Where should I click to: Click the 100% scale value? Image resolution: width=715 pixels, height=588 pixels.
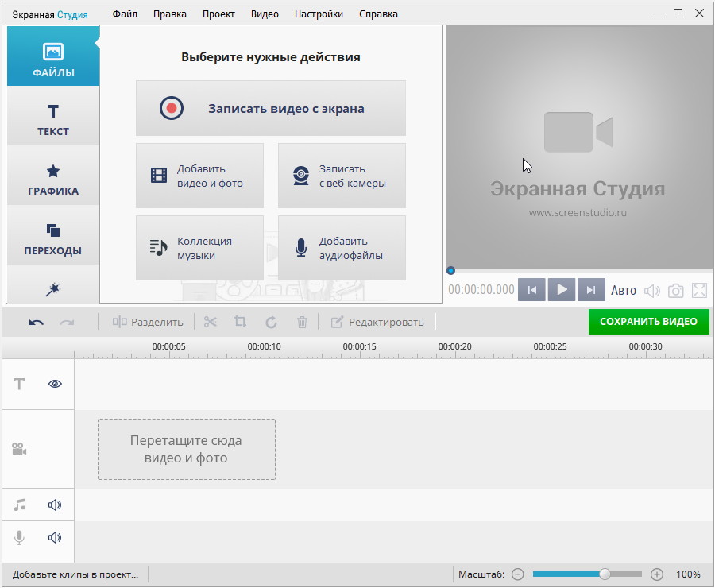688,574
